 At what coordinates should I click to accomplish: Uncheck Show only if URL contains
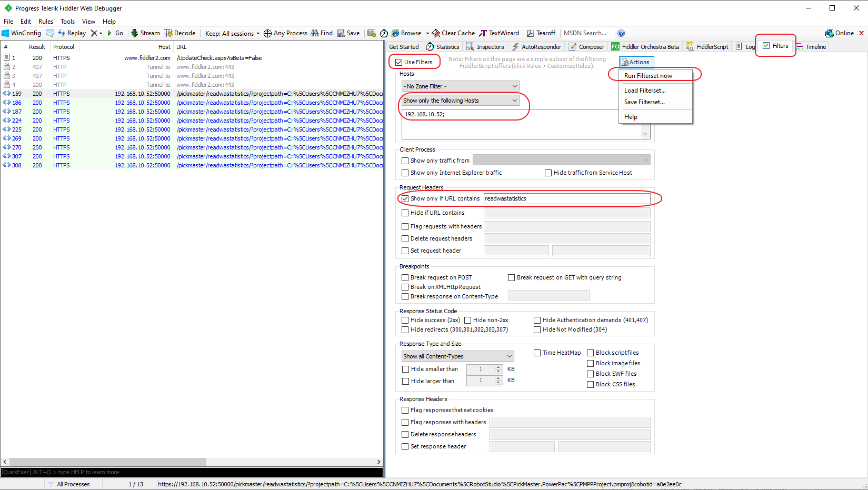tap(405, 198)
